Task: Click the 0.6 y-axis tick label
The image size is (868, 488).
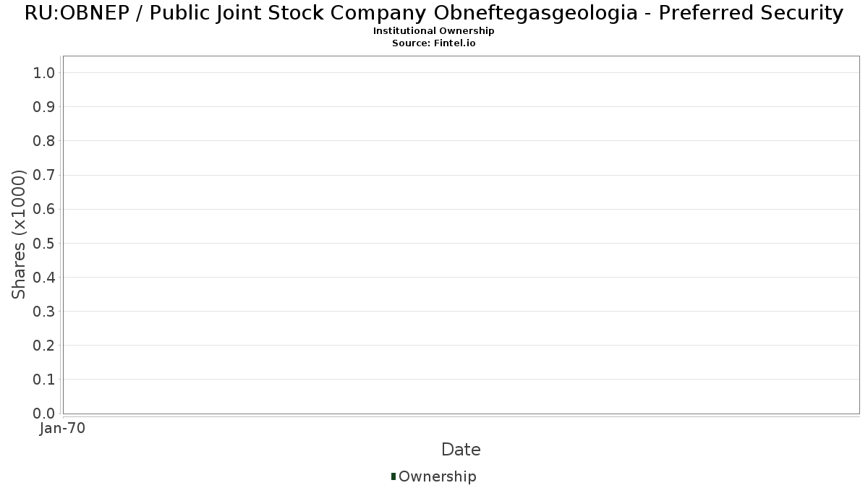Action: tap(44, 209)
